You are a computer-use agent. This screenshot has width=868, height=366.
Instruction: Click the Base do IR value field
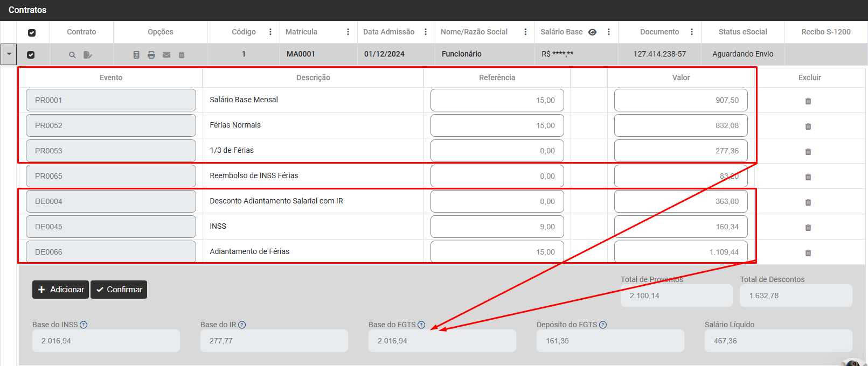tap(274, 341)
